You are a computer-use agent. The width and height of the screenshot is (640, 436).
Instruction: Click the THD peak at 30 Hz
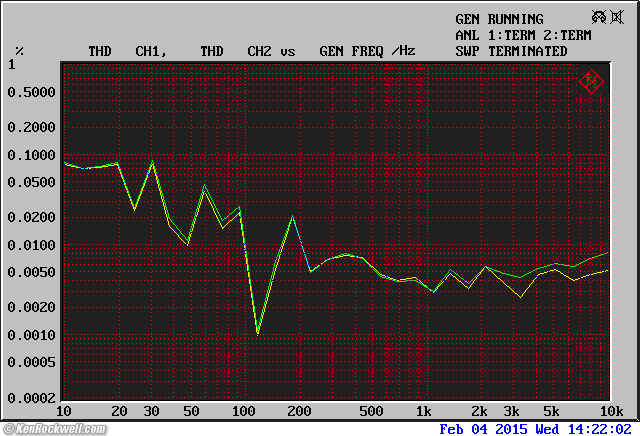152,161
